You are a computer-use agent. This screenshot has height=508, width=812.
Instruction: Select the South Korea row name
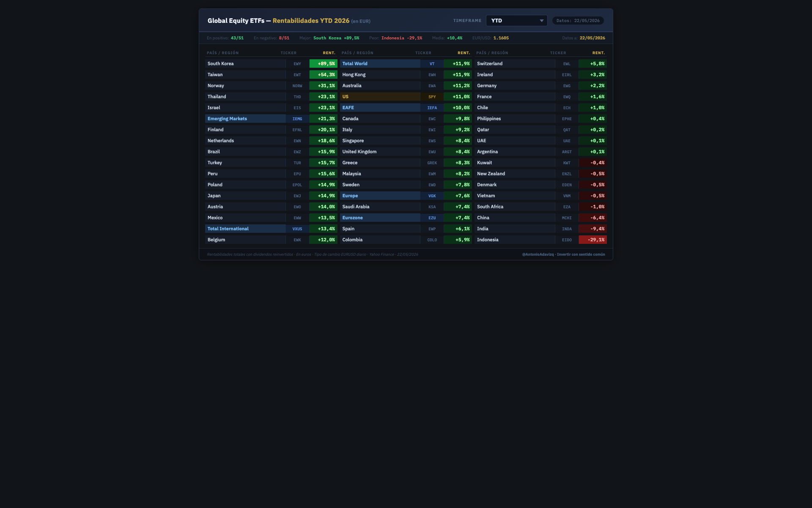pyautogui.click(x=245, y=63)
